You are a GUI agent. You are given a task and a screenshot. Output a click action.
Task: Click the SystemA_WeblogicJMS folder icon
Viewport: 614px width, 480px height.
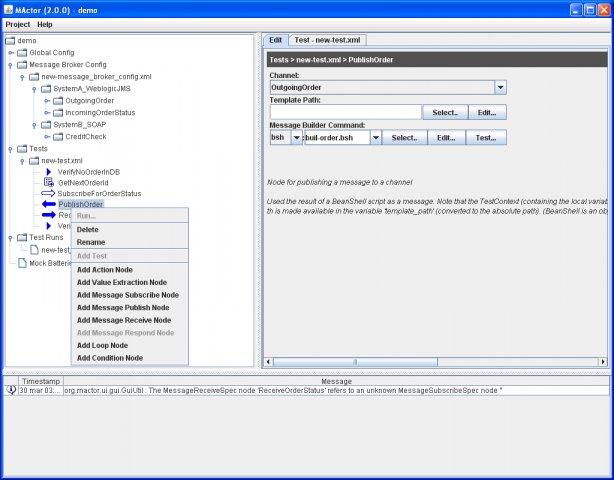[46, 89]
